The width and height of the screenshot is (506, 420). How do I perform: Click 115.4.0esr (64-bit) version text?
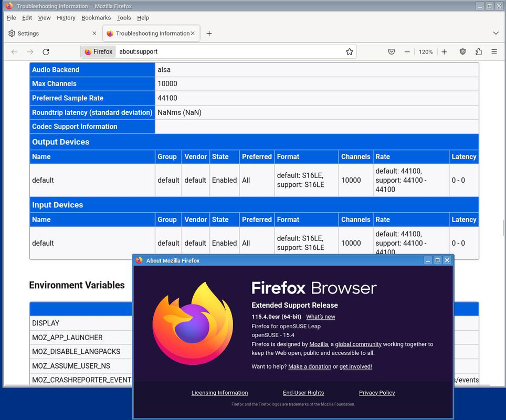[x=276, y=317]
